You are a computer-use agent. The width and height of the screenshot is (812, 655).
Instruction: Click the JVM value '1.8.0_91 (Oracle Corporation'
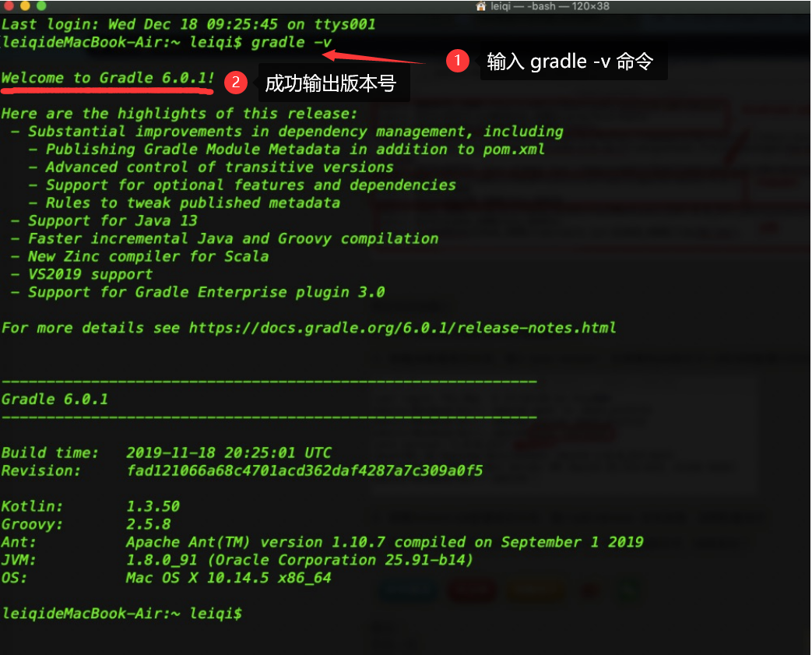click(x=299, y=560)
